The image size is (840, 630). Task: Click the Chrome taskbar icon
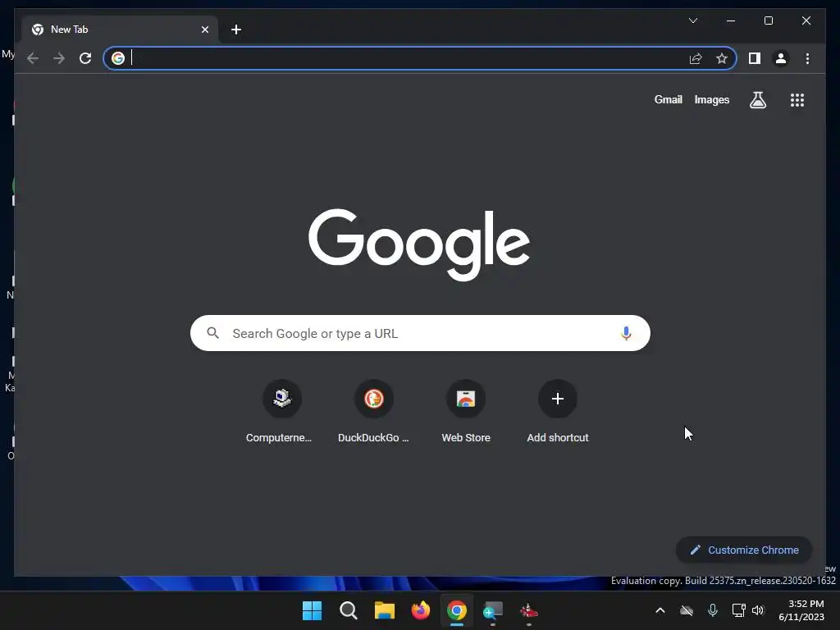(456, 610)
